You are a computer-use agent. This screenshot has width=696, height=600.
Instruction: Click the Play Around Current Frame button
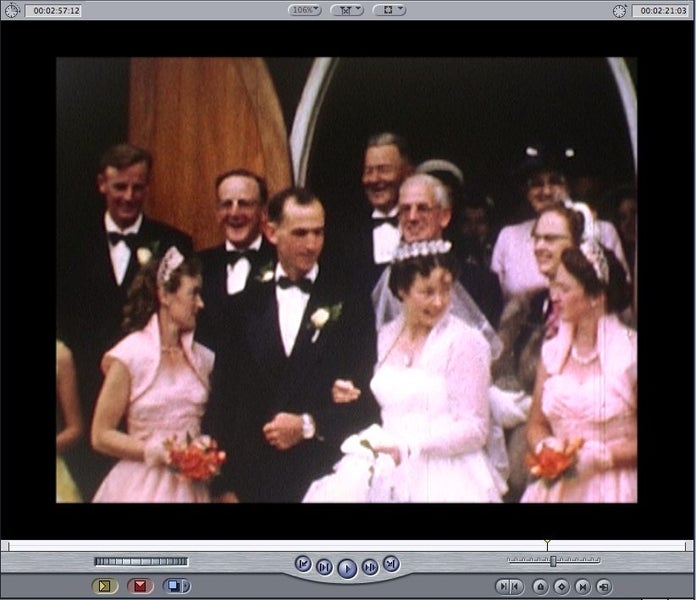click(370, 567)
